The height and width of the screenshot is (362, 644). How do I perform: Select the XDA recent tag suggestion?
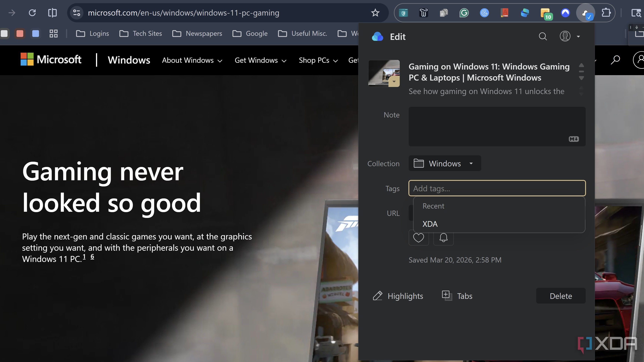click(x=499, y=224)
